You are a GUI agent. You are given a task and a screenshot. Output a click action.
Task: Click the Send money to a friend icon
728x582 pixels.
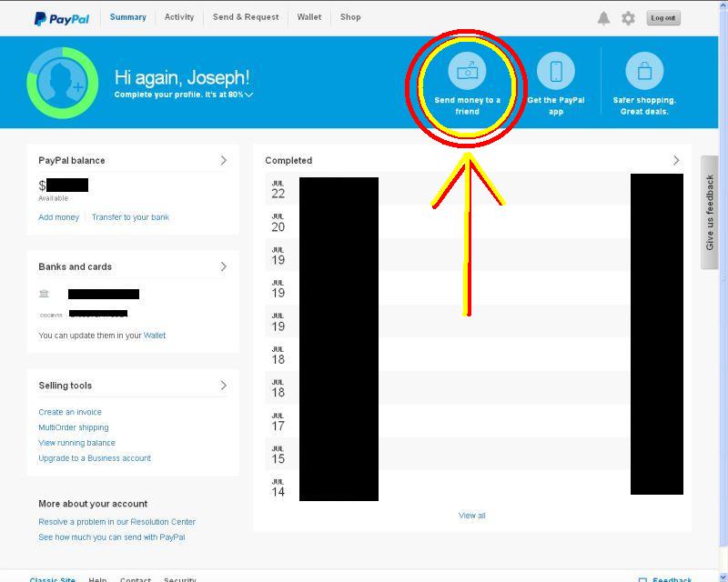(x=467, y=71)
